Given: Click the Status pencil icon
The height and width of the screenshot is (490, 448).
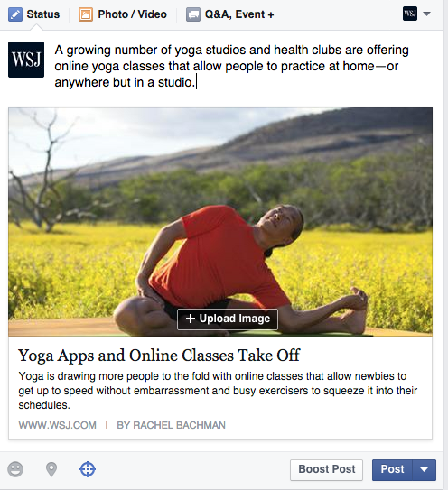Looking at the screenshot, I should click(15, 14).
